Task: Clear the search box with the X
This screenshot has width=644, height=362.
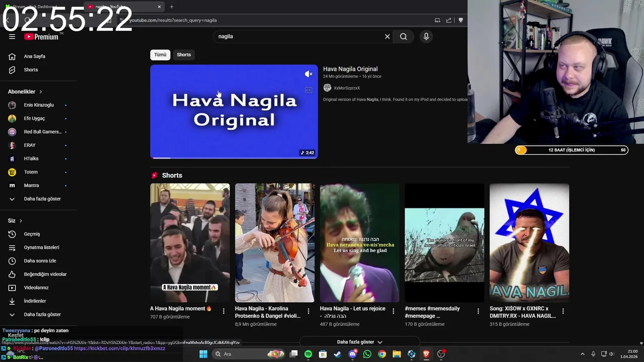Action: pos(387,36)
